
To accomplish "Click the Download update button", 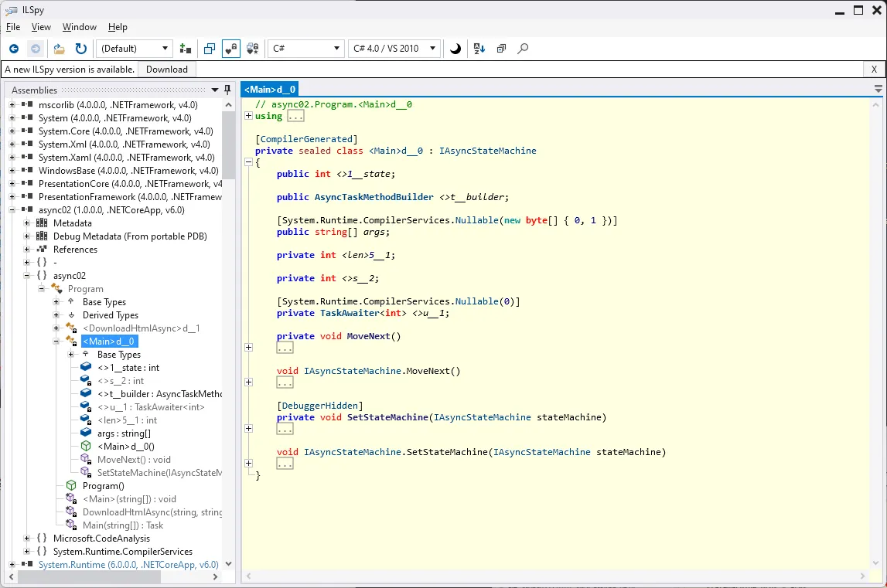I will click(x=166, y=70).
